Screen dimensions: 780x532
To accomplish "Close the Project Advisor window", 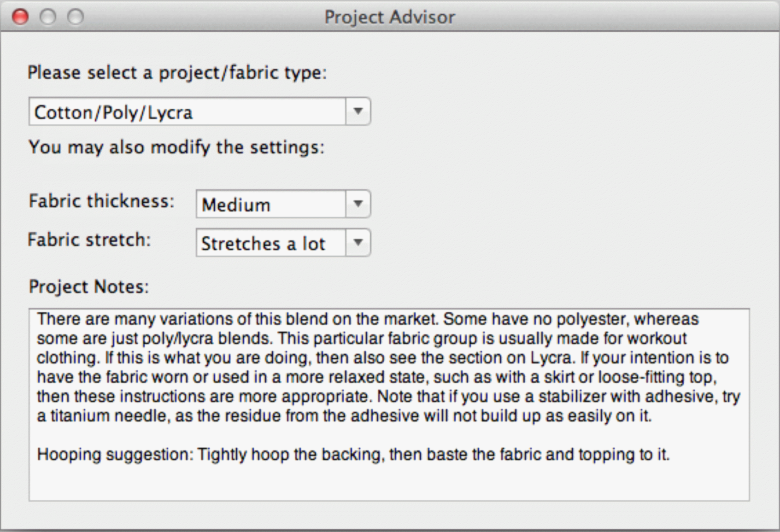I will [x=20, y=17].
